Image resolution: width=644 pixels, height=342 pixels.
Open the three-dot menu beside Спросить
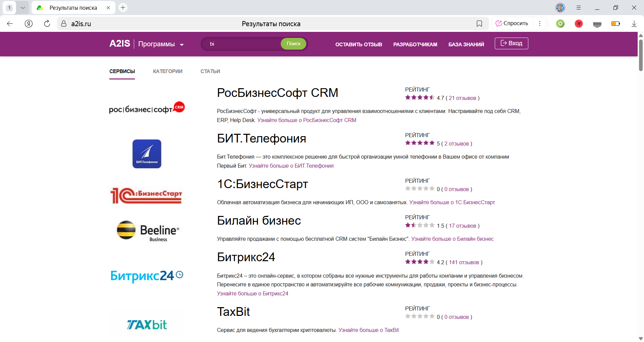click(540, 23)
